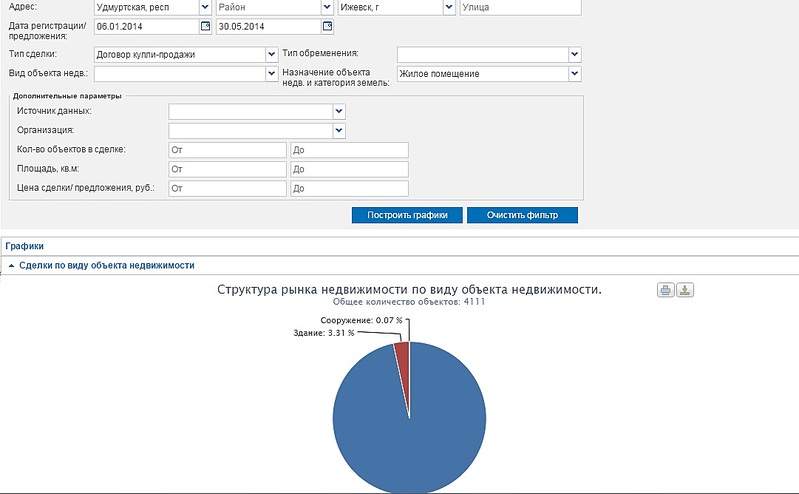
Task: Click the Цена сделки До field
Action: pyautogui.click(x=349, y=188)
